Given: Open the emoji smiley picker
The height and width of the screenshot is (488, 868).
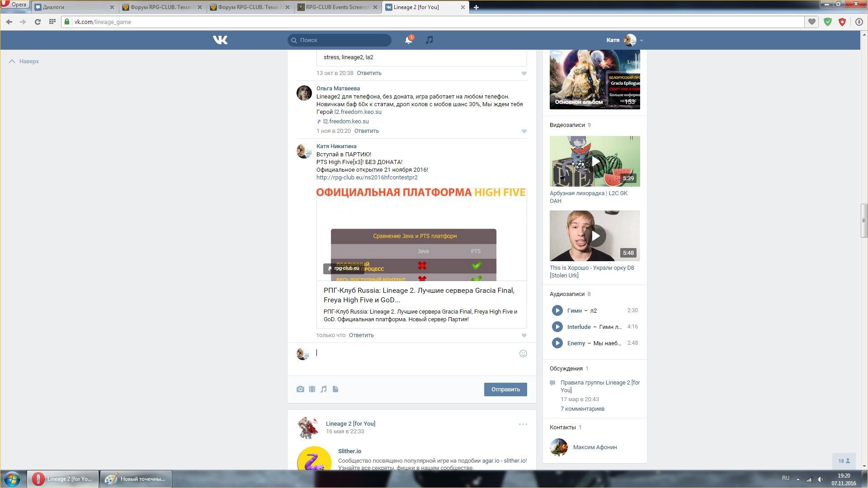Looking at the screenshot, I should (x=523, y=353).
